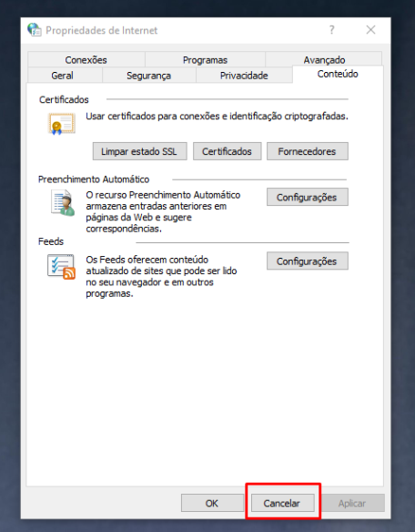Close the Propriedades de Internet dialog
This screenshot has width=415, height=532.
pyautogui.click(x=370, y=30)
